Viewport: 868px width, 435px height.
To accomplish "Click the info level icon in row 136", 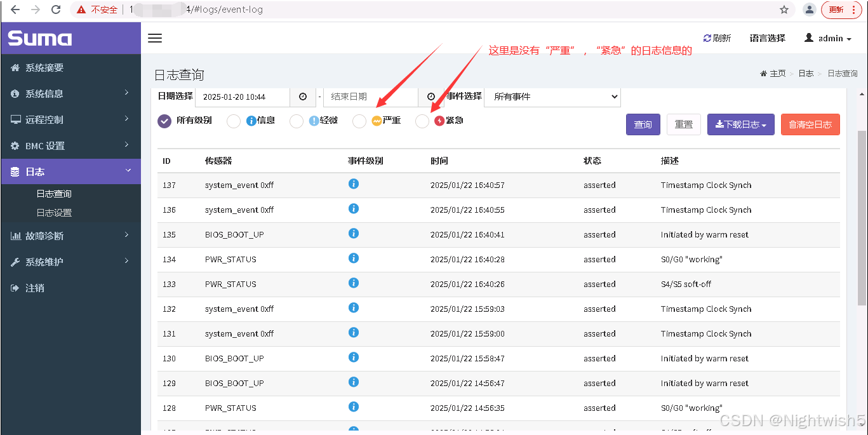I will (x=354, y=209).
